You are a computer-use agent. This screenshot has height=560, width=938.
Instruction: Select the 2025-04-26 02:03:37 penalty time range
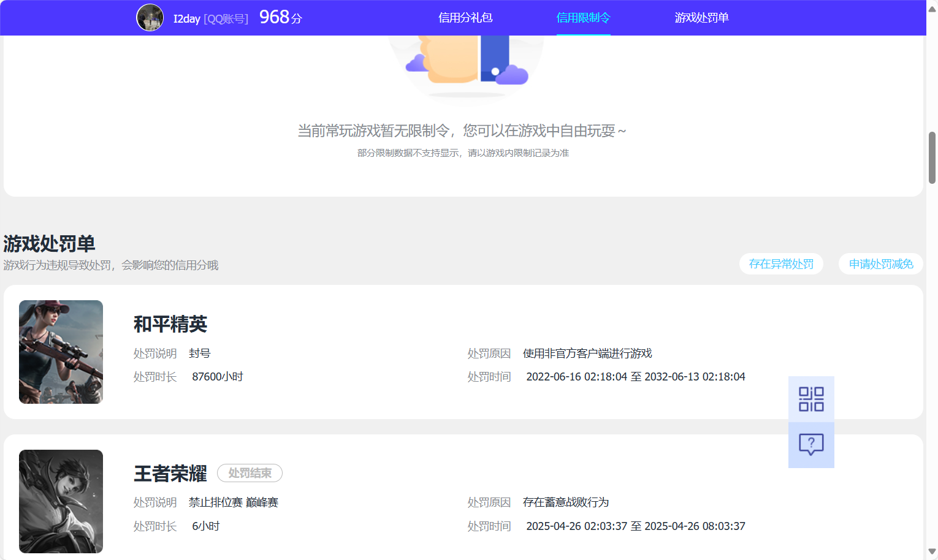click(x=636, y=526)
